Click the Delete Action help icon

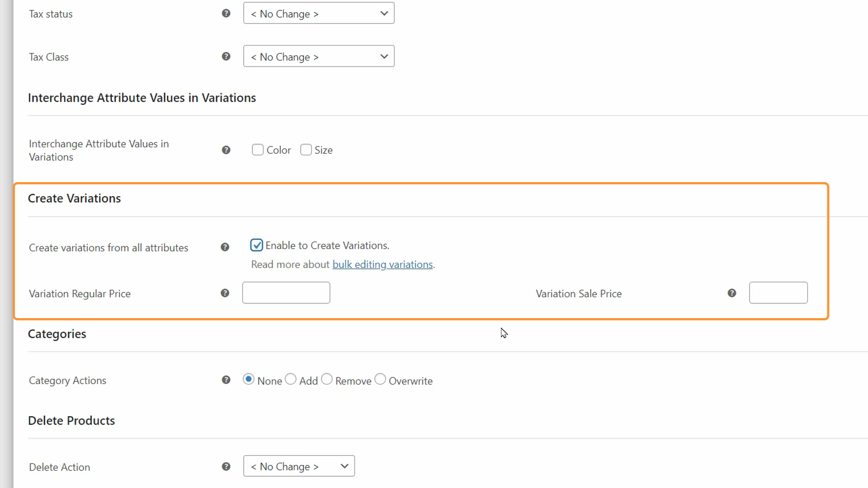pyautogui.click(x=226, y=467)
